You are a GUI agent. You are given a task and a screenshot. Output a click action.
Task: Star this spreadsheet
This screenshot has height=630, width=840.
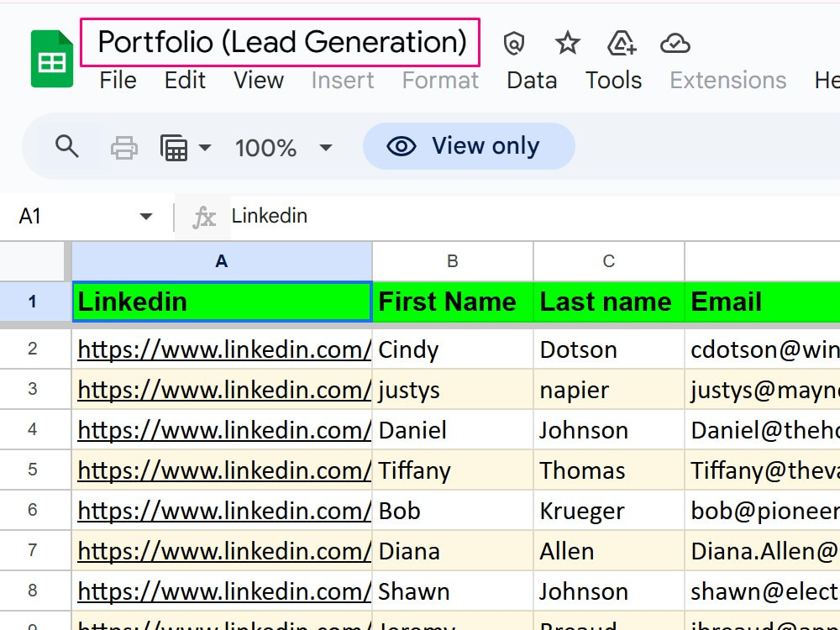(567, 44)
